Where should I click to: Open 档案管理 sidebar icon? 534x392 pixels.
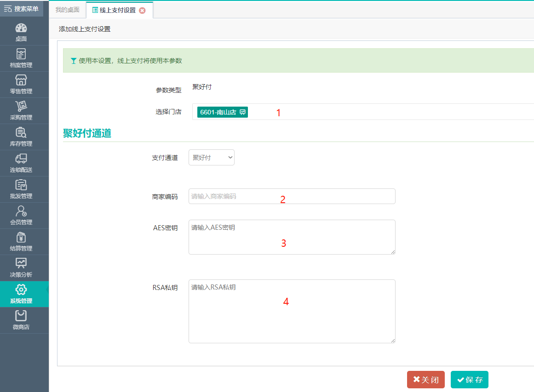coord(21,54)
